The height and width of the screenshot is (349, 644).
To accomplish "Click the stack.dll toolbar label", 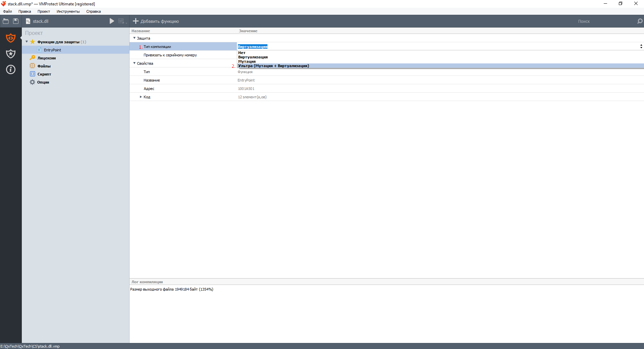I will (x=41, y=21).
